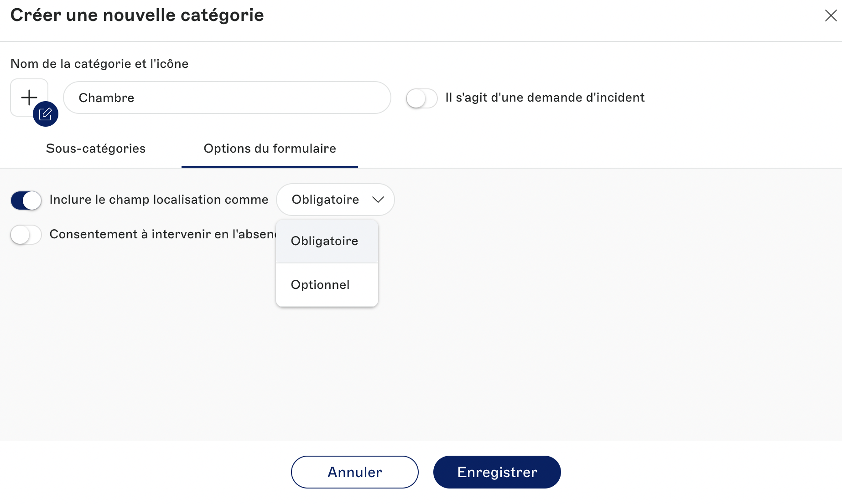This screenshot has width=842, height=504.
Task: Close the Créer une nouvelle catégorie dialog
Action: coord(831,15)
